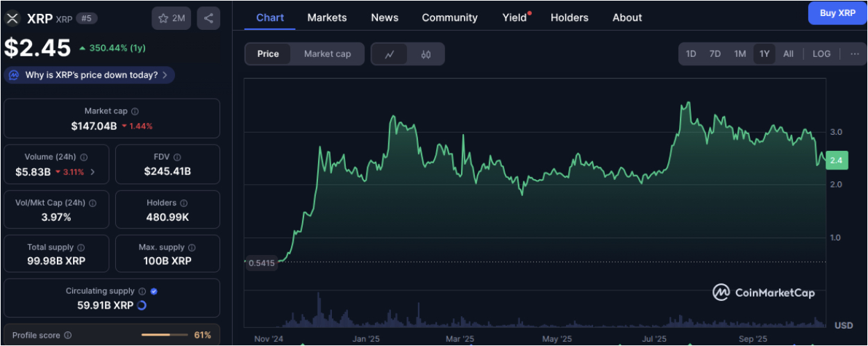
Task: Click the $147.04B market cap value
Action: (94, 126)
